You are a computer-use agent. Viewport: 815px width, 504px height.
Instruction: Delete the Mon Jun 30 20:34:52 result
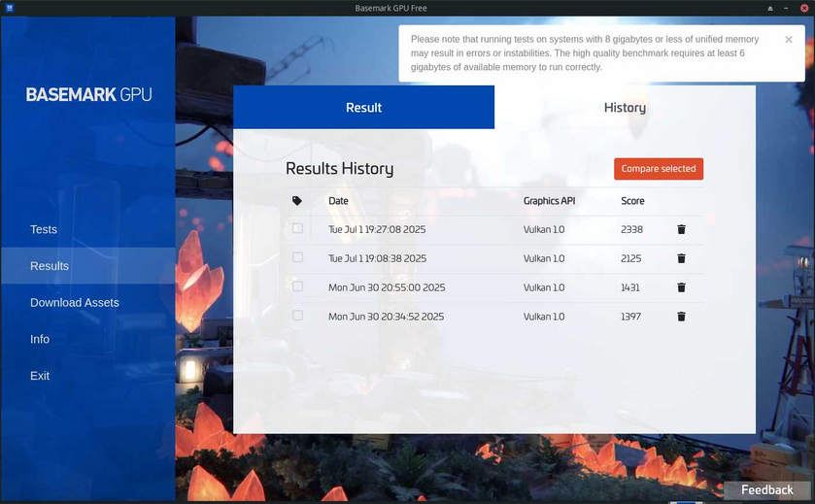coord(681,317)
